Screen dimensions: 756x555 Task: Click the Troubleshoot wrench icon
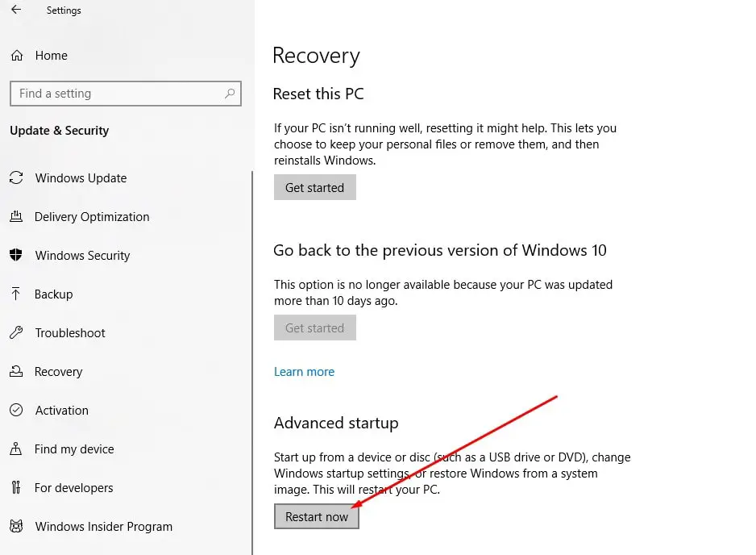16,333
